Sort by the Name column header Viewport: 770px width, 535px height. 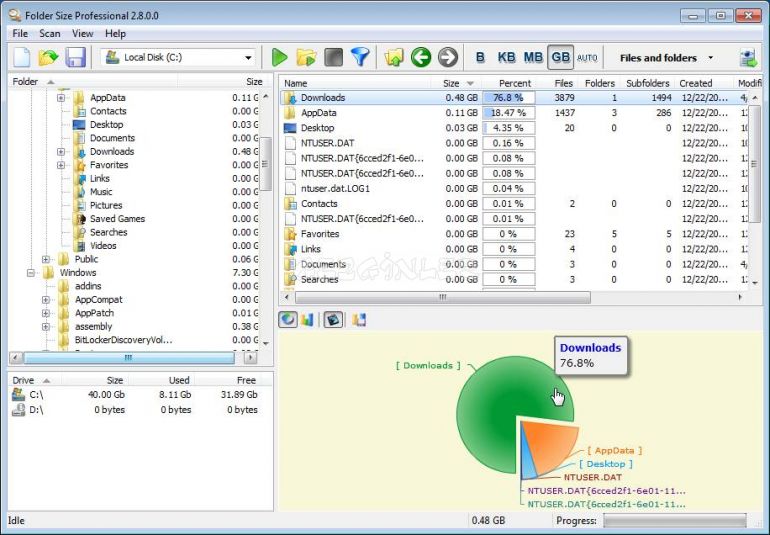(355, 83)
